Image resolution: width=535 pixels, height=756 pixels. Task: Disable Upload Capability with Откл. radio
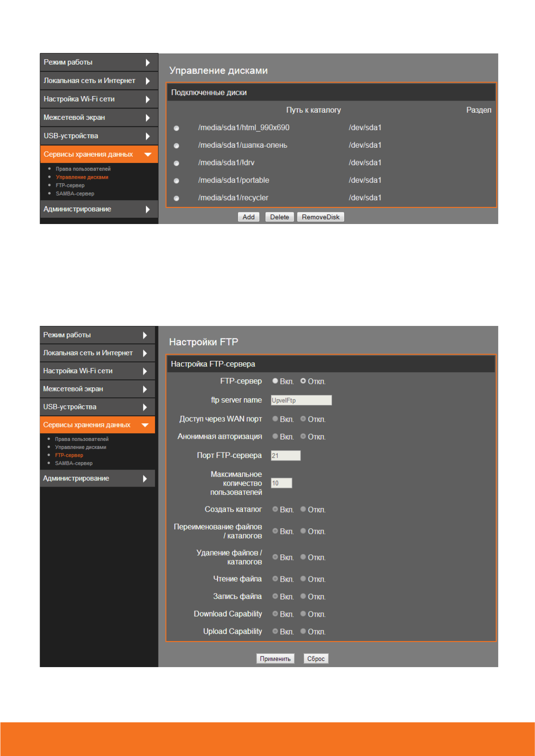point(303,631)
